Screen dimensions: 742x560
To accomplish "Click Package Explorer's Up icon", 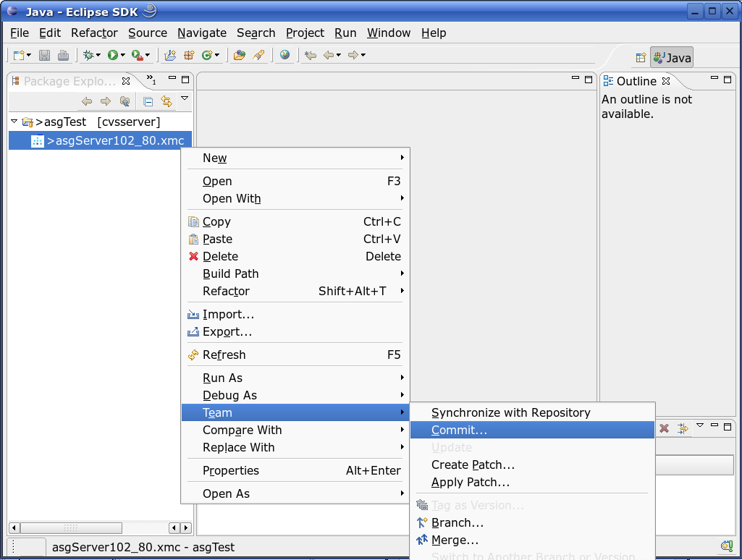I will coord(125,101).
